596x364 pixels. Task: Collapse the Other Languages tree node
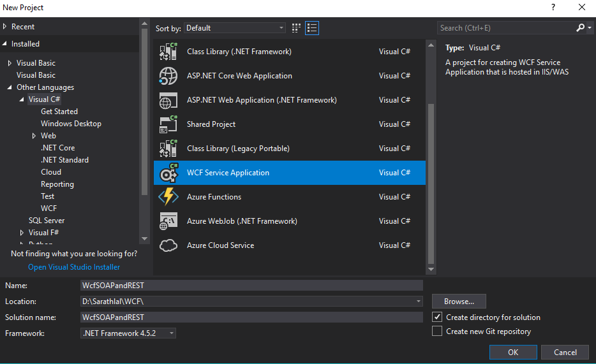[x=10, y=87]
